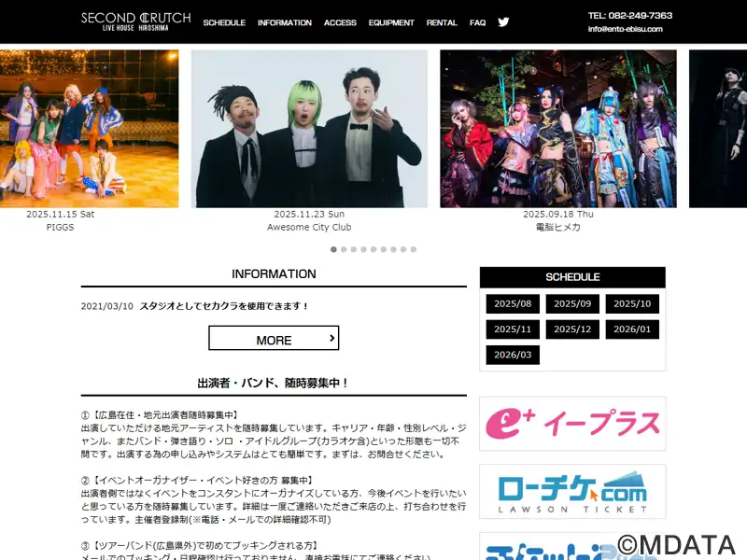Open the news item スタジオとしてセカクラを使用できます！
The image size is (747, 560).
[x=224, y=306]
